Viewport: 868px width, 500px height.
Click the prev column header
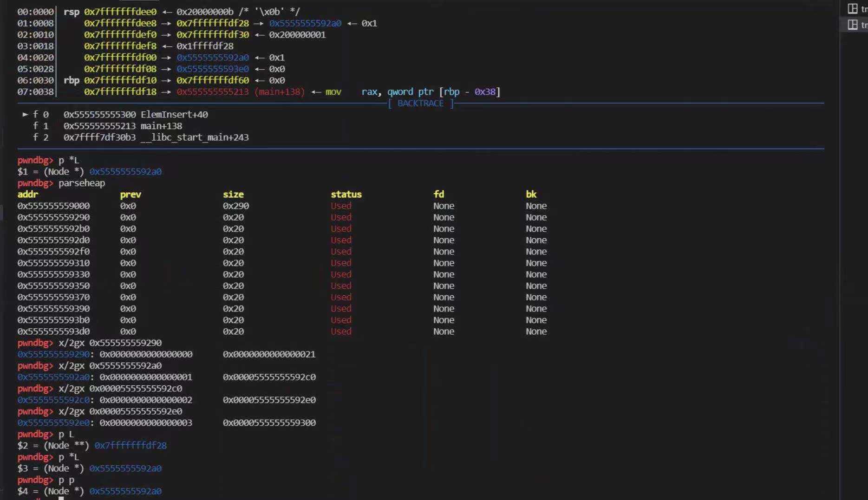[x=131, y=195]
